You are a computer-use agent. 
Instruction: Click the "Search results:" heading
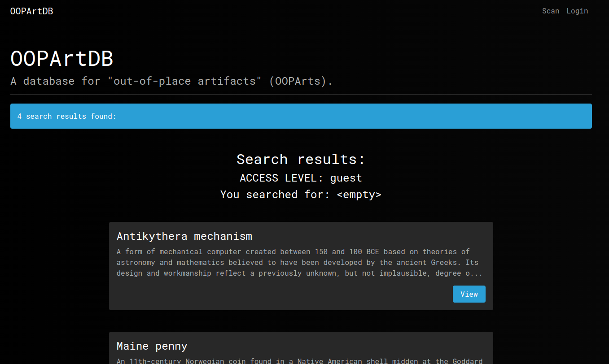click(301, 160)
